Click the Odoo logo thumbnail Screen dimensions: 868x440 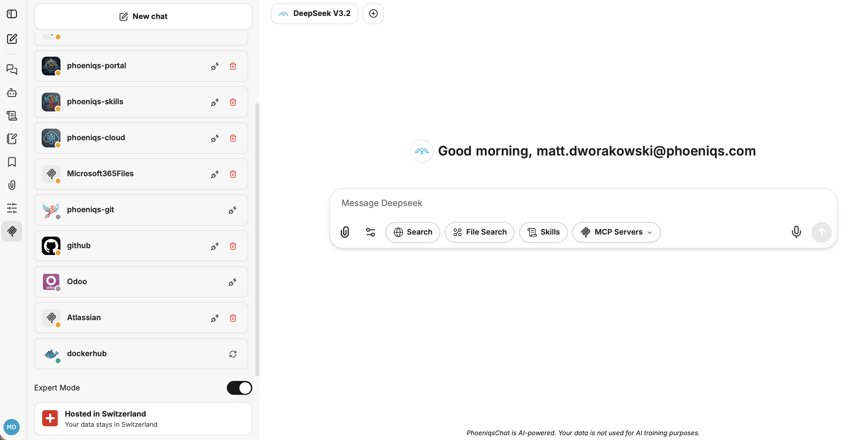(51, 282)
